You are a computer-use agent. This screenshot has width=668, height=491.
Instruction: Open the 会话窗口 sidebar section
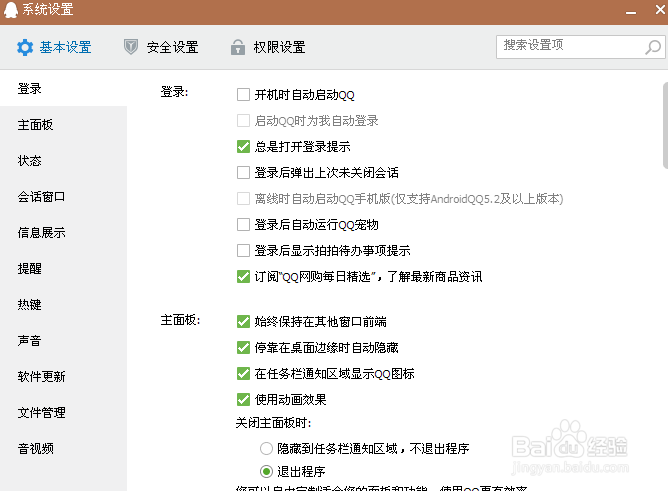(x=63, y=197)
